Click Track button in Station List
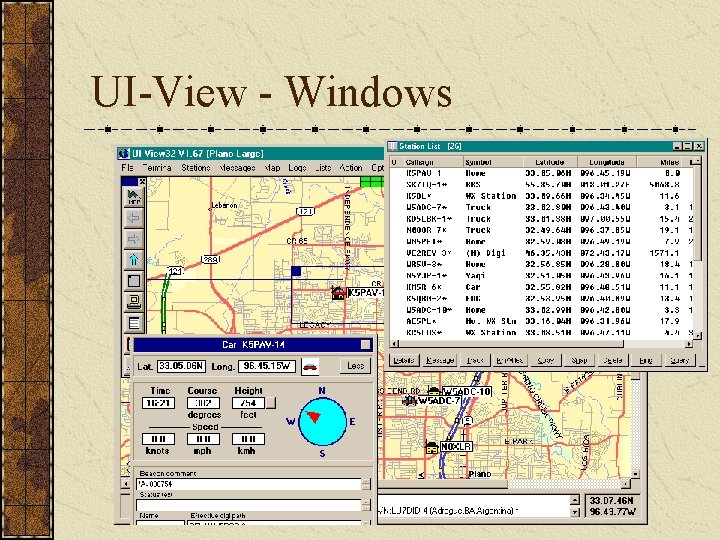Image resolution: width=720 pixels, height=540 pixels. (x=475, y=360)
